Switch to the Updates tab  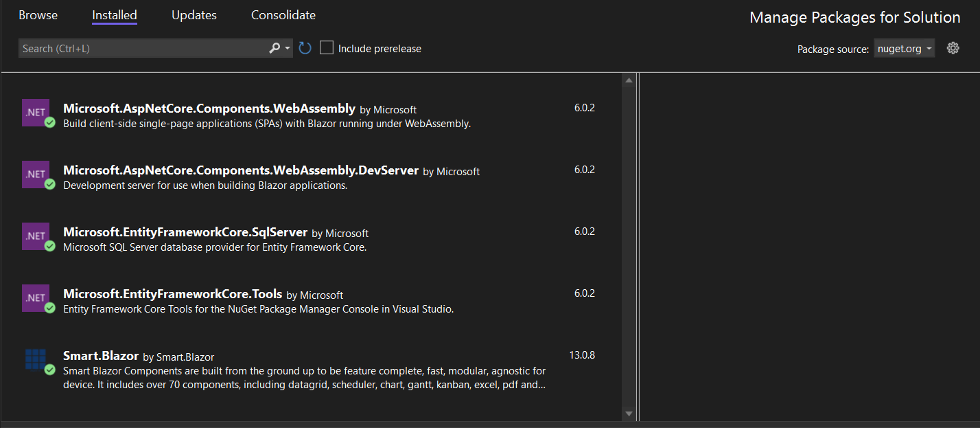point(194,15)
